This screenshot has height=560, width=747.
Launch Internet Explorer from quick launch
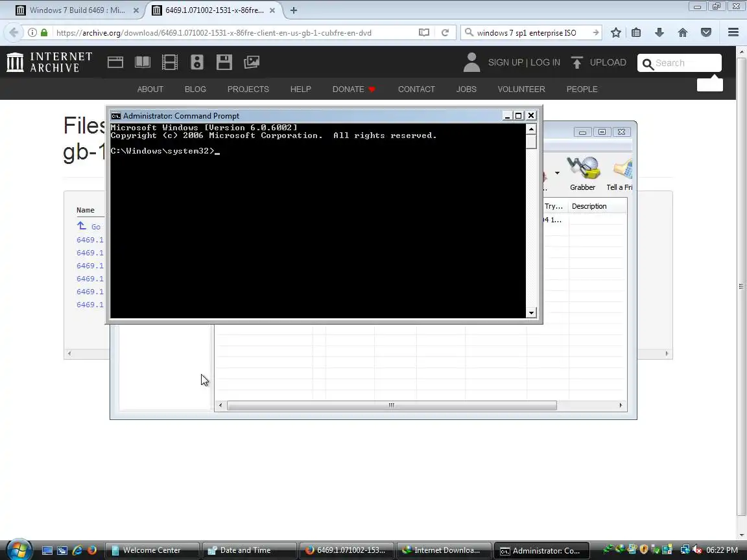click(x=77, y=550)
